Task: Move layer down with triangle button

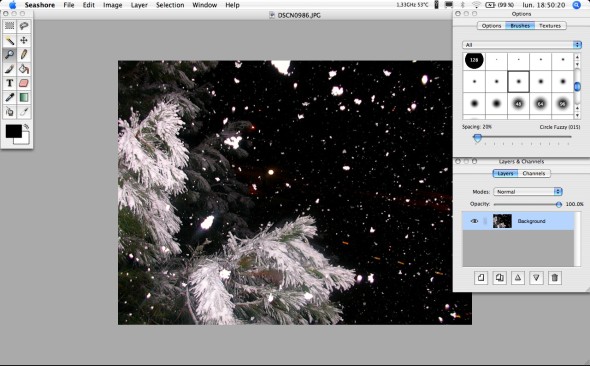Action: tap(536, 278)
